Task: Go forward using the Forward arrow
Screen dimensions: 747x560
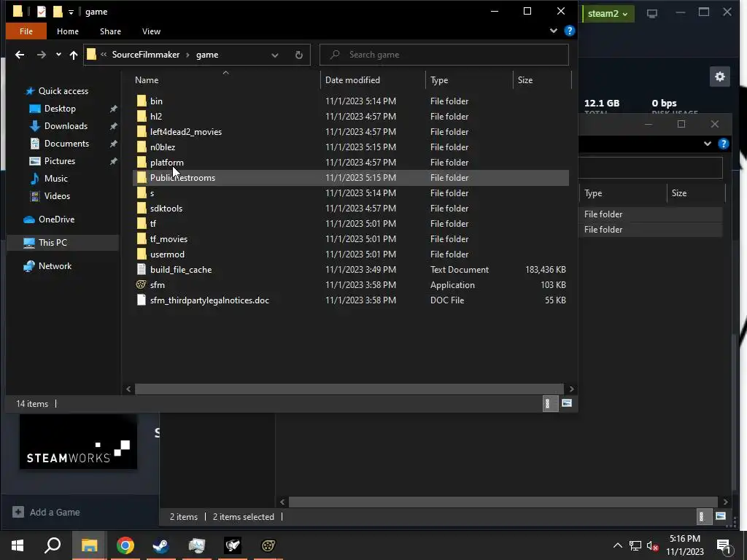Action: point(42,55)
